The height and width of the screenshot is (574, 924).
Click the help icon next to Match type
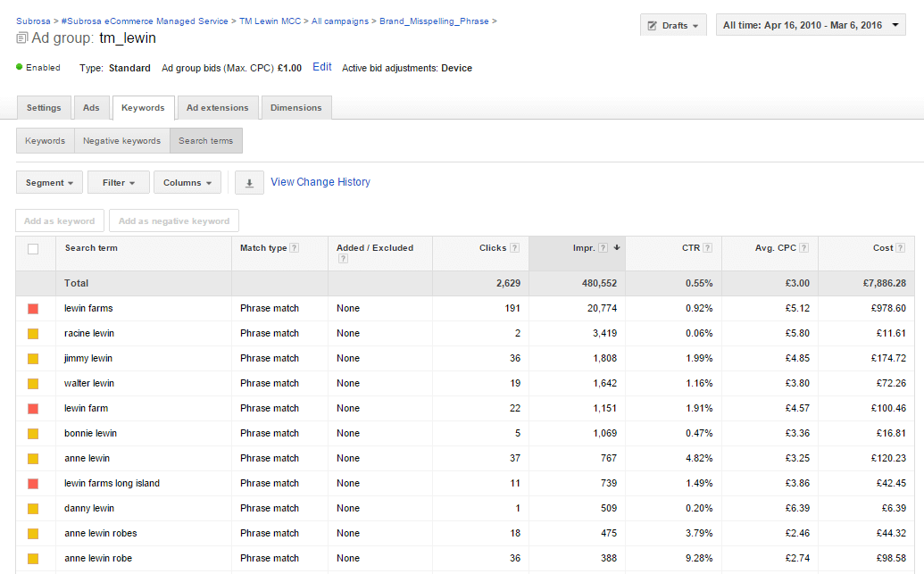click(295, 248)
